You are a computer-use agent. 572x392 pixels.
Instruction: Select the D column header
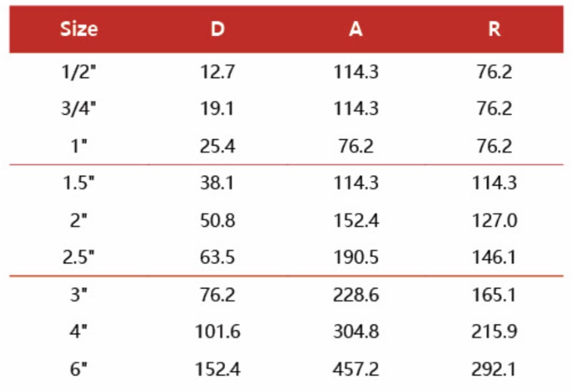click(x=217, y=30)
